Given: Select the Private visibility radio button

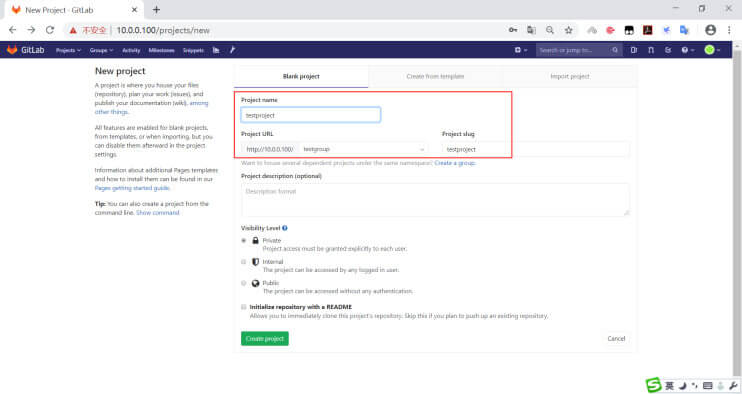Looking at the screenshot, I should tap(244, 241).
